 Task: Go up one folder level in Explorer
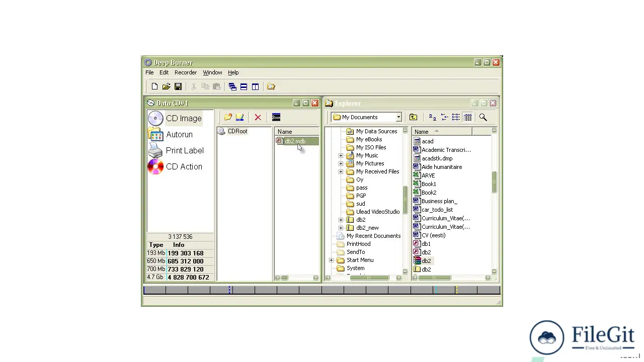413,117
